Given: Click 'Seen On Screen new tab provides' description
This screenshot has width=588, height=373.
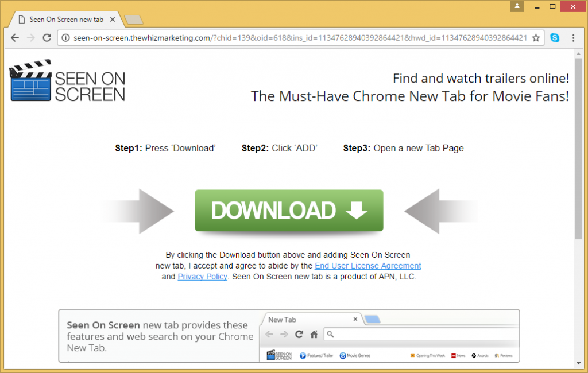Looking at the screenshot, I should click(160, 336).
